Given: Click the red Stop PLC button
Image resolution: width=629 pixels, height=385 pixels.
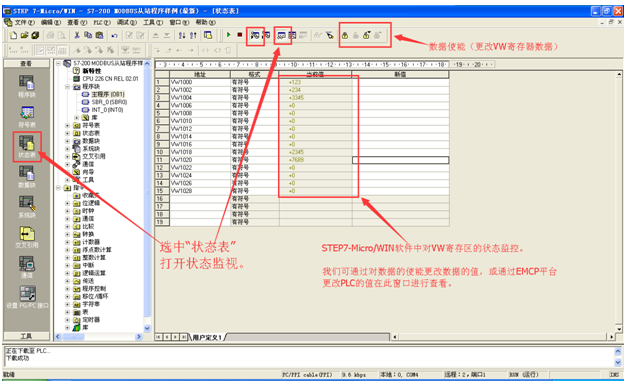Looking at the screenshot, I should 239,35.
